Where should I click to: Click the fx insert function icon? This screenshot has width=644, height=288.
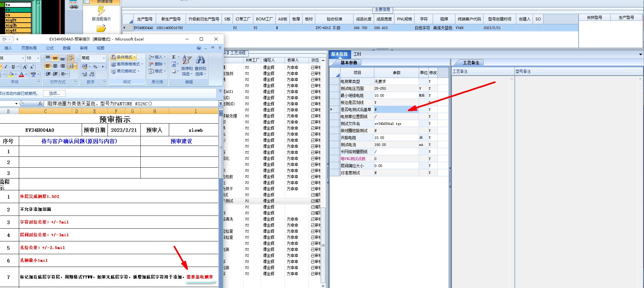(40, 103)
